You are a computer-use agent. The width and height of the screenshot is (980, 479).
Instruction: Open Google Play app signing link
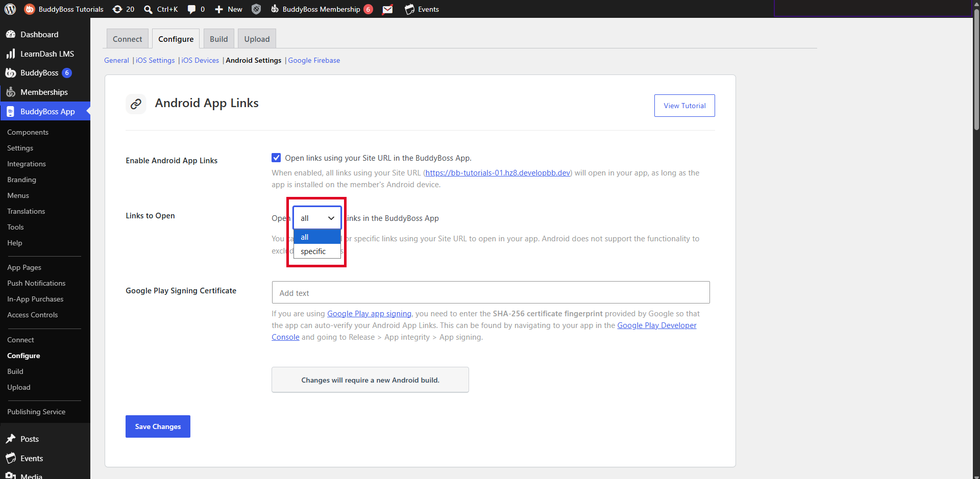point(369,314)
